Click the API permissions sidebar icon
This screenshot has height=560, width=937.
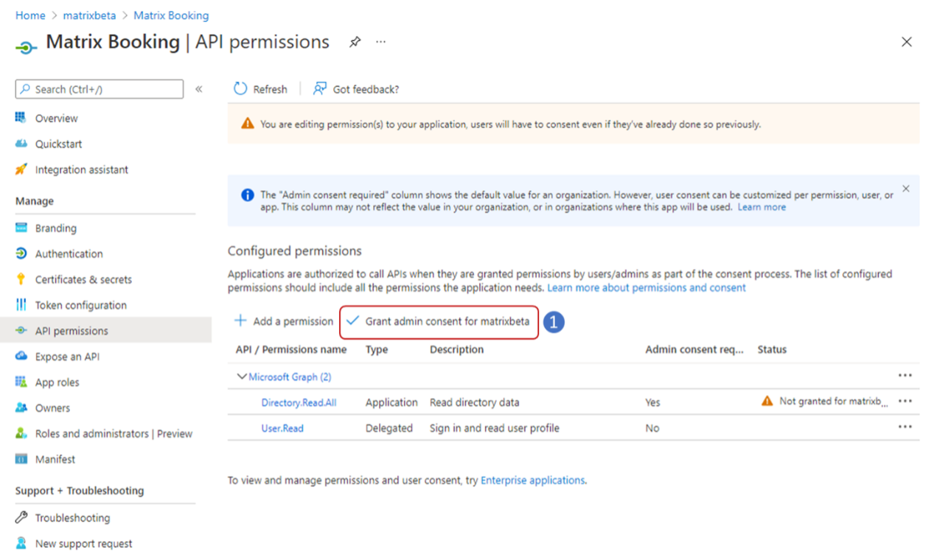pyautogui.click(x=21, y=331)
